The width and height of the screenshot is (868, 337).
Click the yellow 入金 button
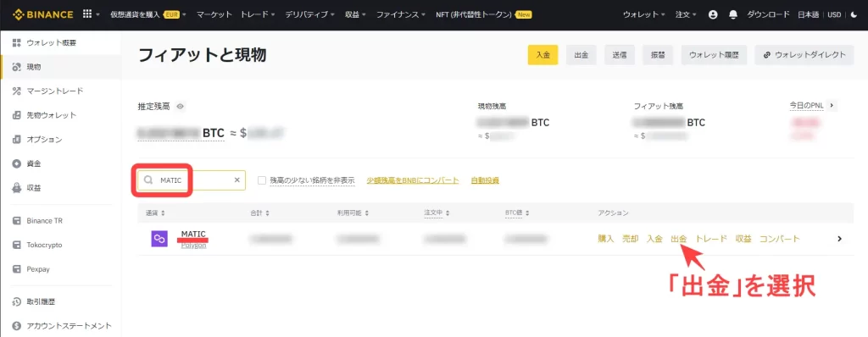tap(542, 55)
